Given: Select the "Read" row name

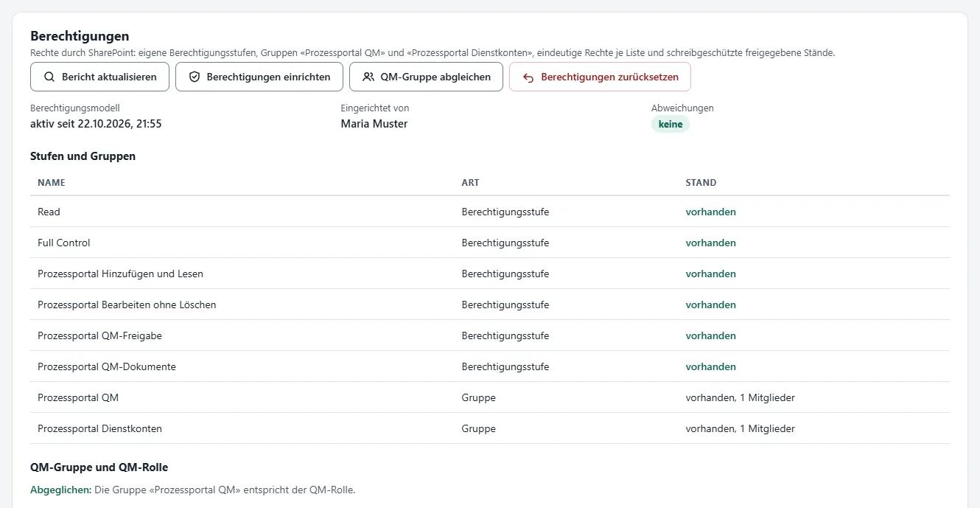Looking at the screenshot, I should 49,212.
